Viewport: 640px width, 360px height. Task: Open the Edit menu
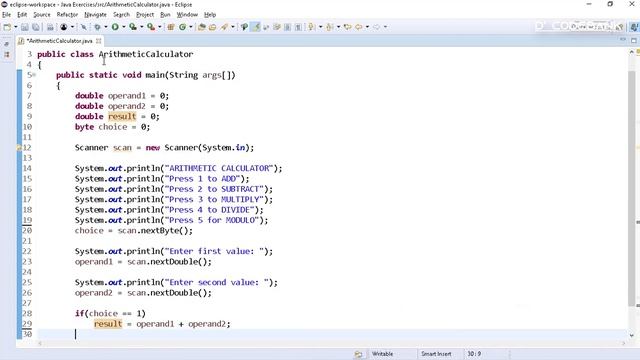[x=22, y=15]
